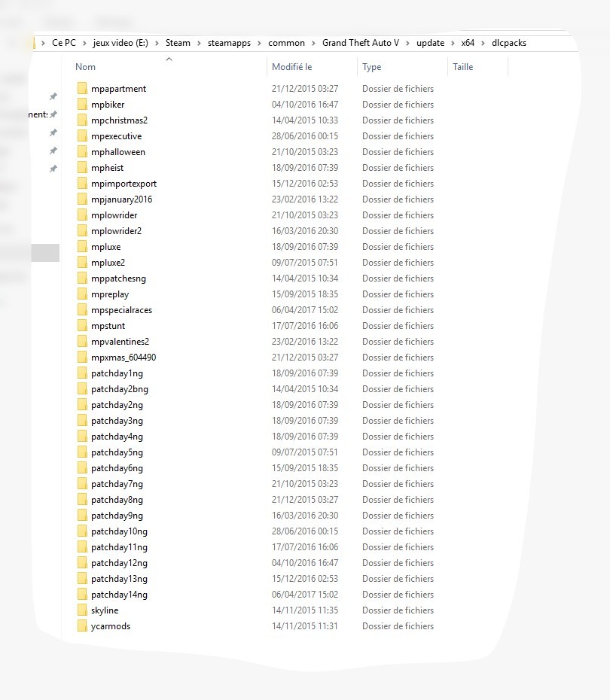Viewport: 610px width, 700px height.
Task: Expand the chevron before Ce PC
Action: click(x=43, y=44)
